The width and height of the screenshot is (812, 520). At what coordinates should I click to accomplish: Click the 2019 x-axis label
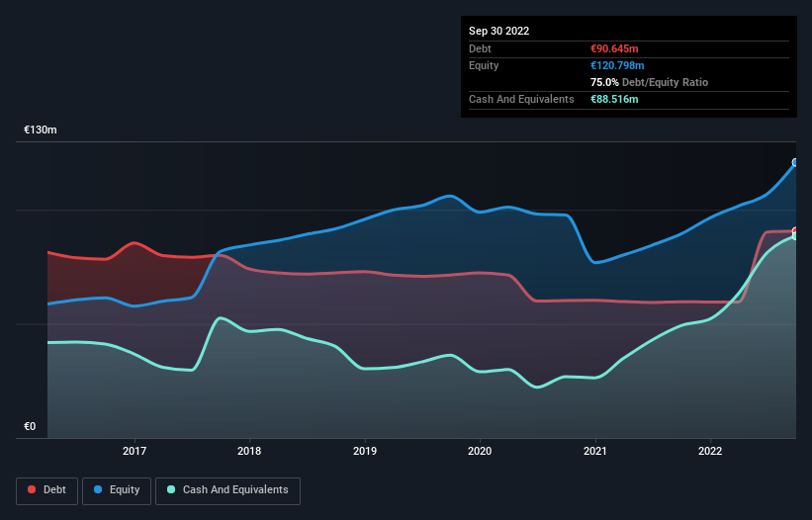tap(365, 451)
